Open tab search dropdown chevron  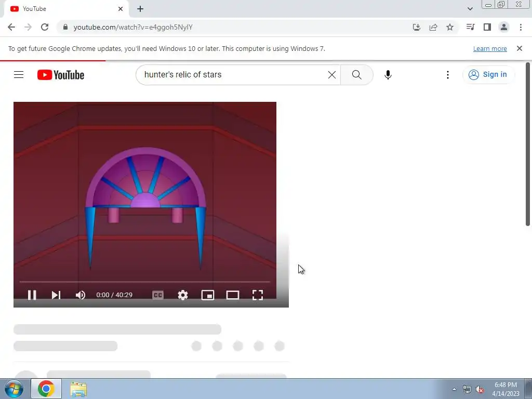470,9
